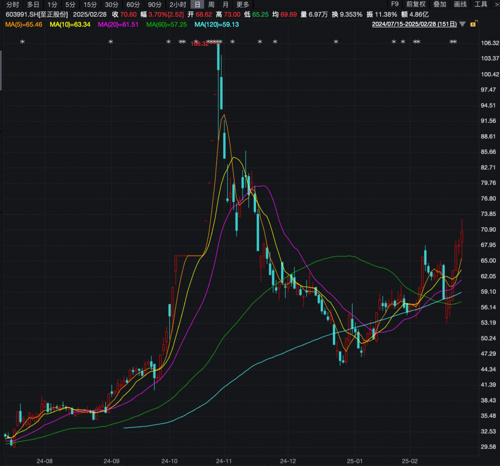This screenshot has height=466, width=500.
Task: Open the 工具 tools menu
Action: click(481, 4)
